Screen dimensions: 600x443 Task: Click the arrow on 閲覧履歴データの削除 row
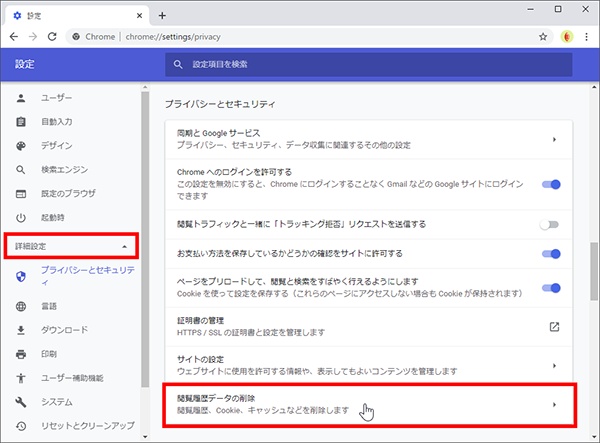(x=554, y=405)
